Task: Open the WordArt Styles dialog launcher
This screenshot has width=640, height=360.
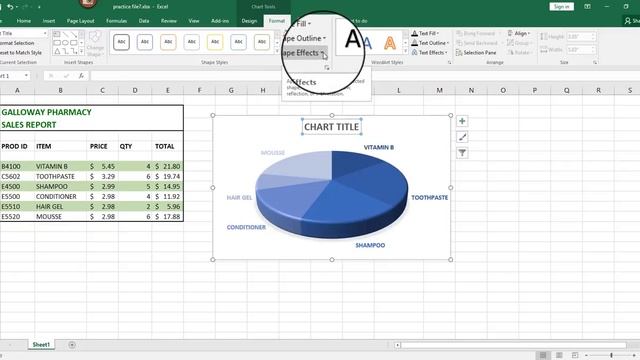Action: pos(449,62)
